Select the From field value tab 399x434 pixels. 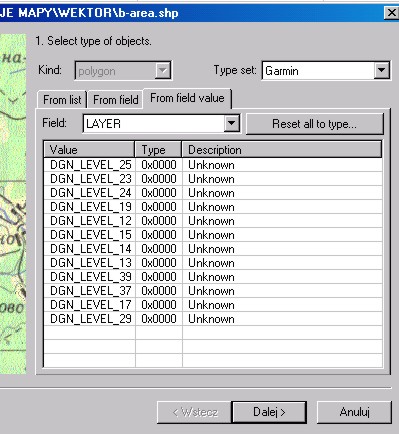[187, 98]
